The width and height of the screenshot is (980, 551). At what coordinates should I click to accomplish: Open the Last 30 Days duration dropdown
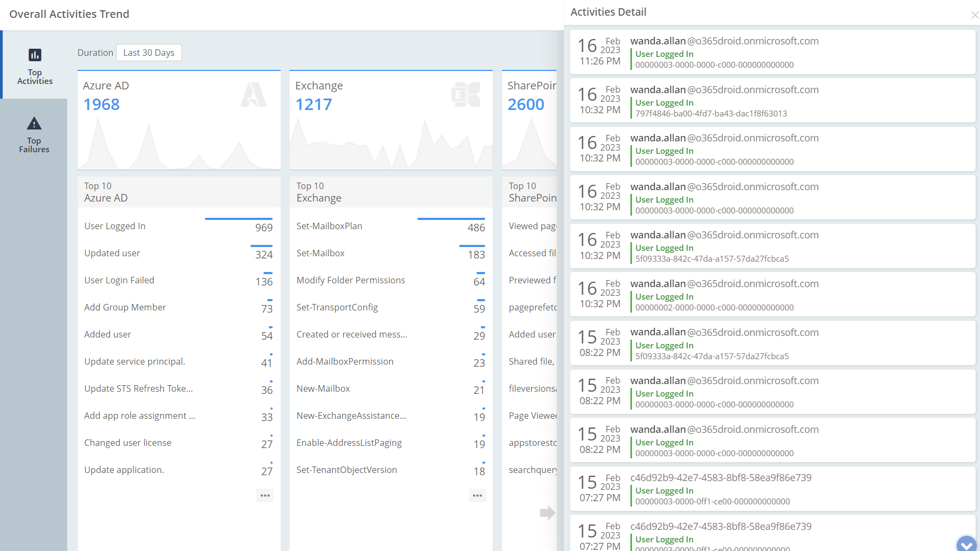pyautogui.click(x=149, y=53)
